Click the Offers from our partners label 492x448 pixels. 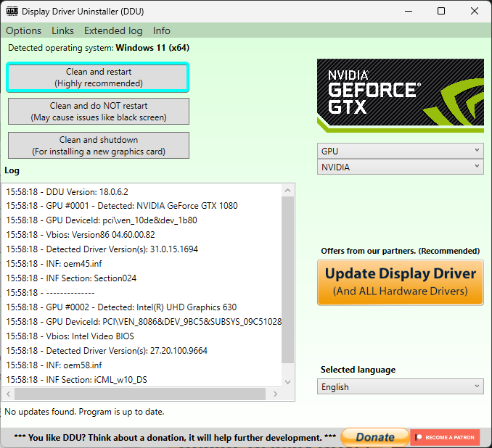pyautogui.click(x=401, y=251)
